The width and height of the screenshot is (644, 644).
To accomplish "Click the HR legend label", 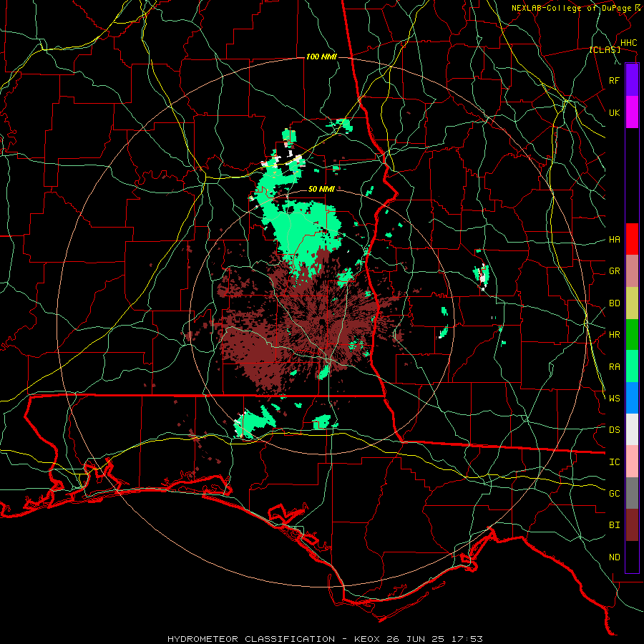I will pyautogui.click(x=614, y=335).
